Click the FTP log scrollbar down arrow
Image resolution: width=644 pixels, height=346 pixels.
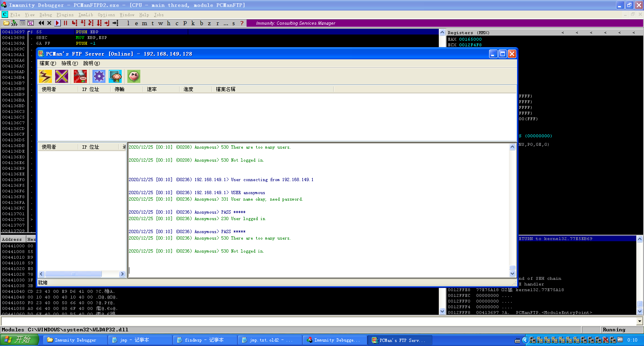coord(513,274)
